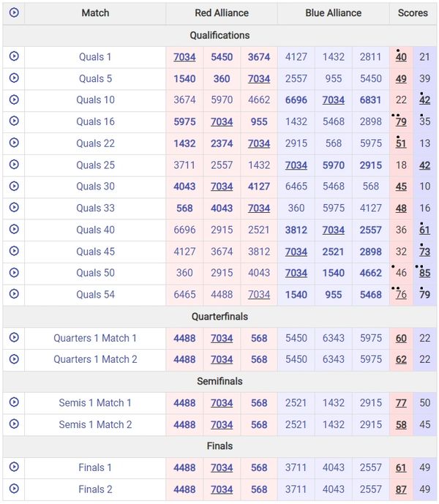
Task: Play the Quals 16 match video
Action: (x=14, y=121)
